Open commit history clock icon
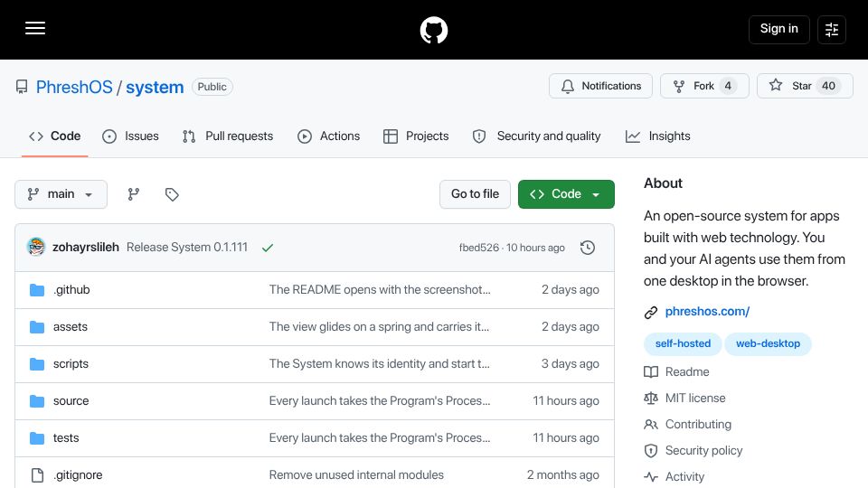Viewport: 868px width, 488px height. click(x=588, y=248)
